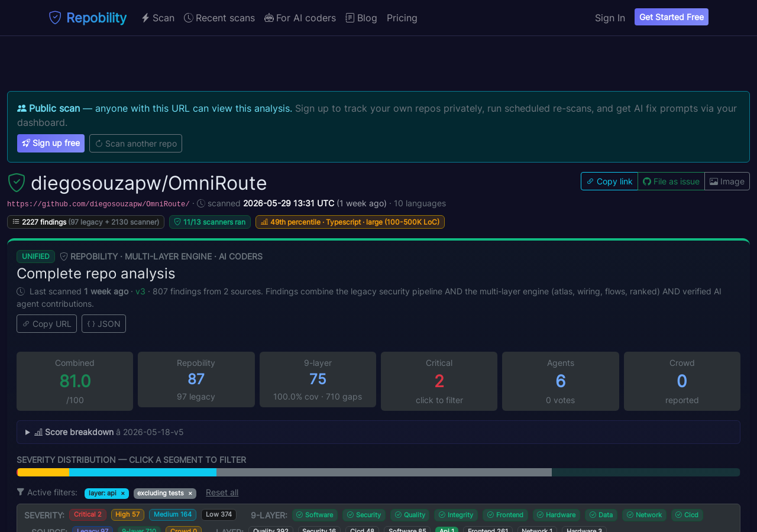757x532 pixels.
Task: Select the Repobility 87 score card
Action: point(196,379)
